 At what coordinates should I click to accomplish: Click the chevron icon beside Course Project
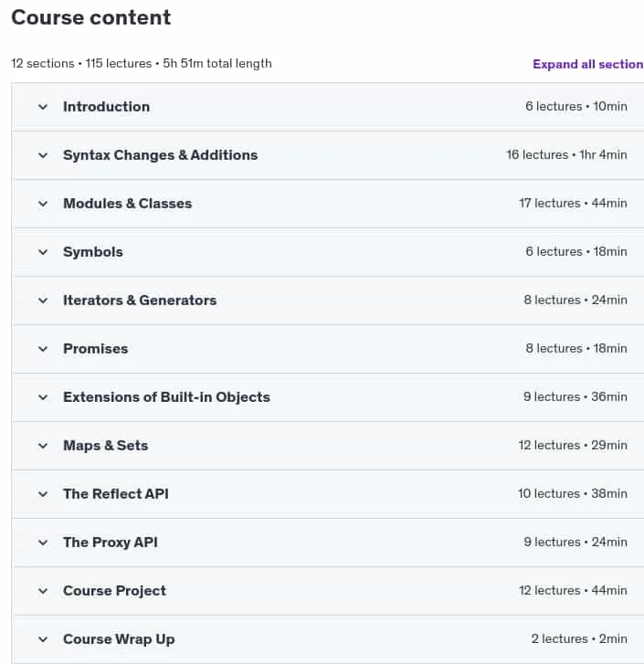click(43, 591)
